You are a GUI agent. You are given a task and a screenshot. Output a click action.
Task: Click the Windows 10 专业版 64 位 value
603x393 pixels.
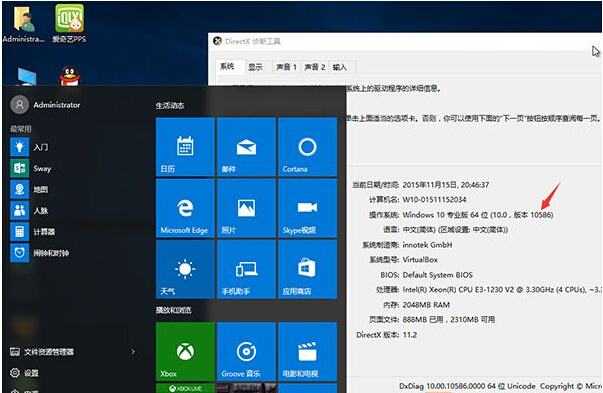pyautogui.click(x=478, y=215)
